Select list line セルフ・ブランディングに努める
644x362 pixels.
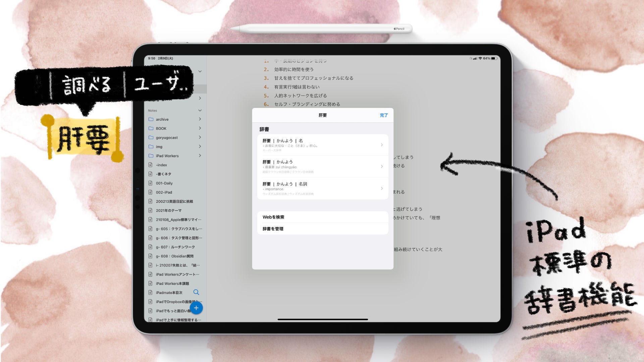[307, 104]
